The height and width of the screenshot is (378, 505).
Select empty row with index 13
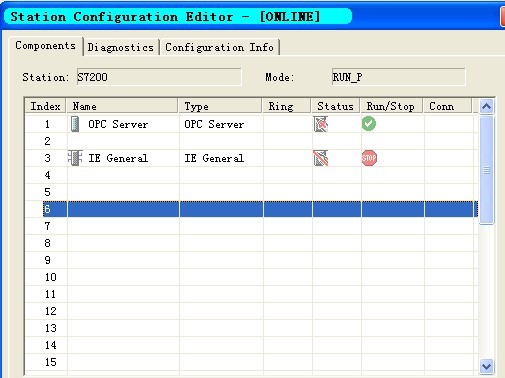tap(252, 328)
